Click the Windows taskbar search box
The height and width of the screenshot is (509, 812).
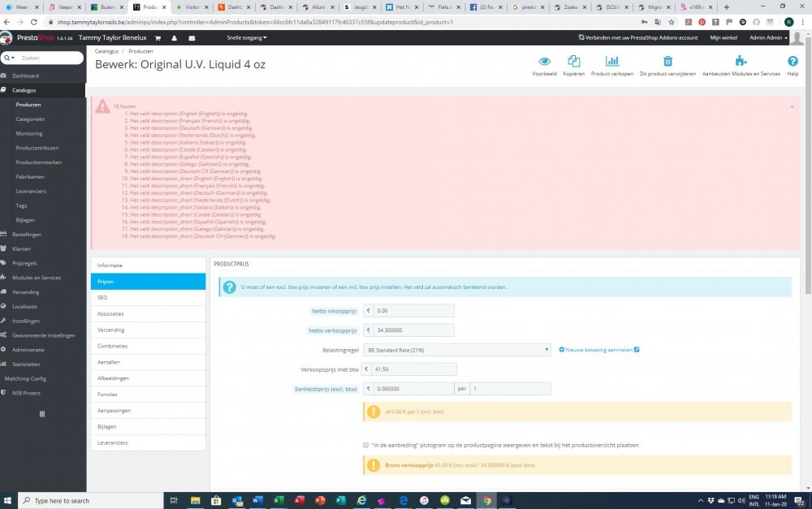(91, 500)
